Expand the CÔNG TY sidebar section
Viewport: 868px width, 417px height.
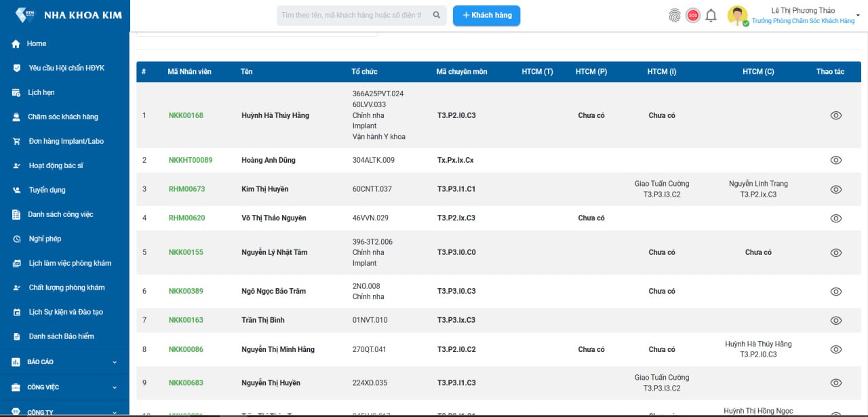(x=115, y=412)
